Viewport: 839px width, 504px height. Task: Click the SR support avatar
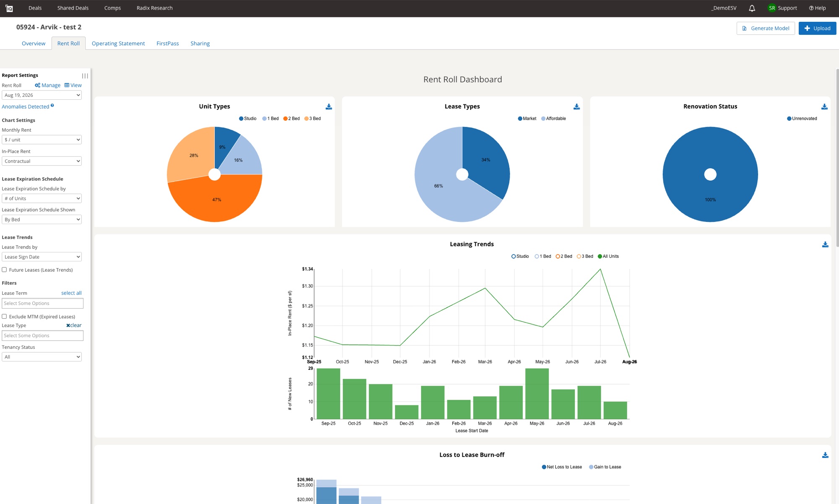[771, 8]
